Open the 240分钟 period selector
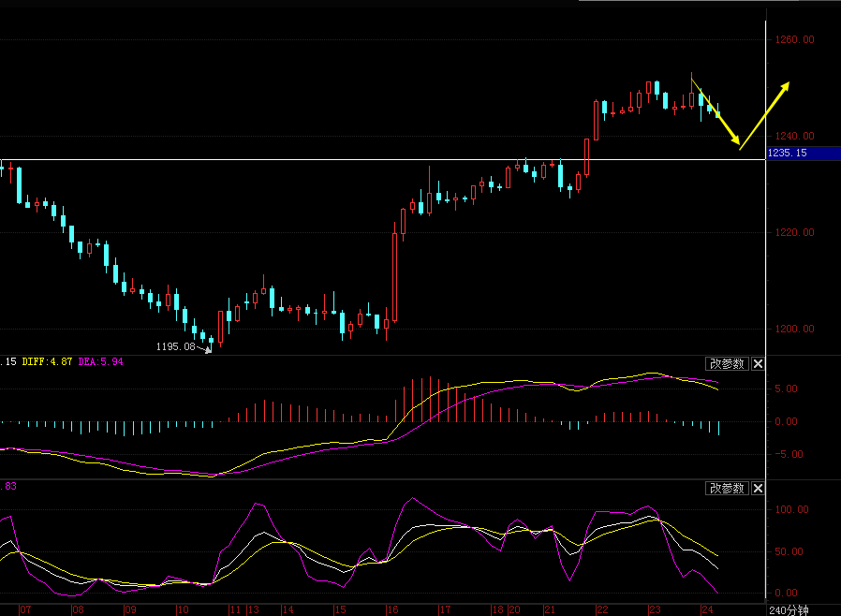Viewport: 841px width, 616px height. click(x=788, y=609)
